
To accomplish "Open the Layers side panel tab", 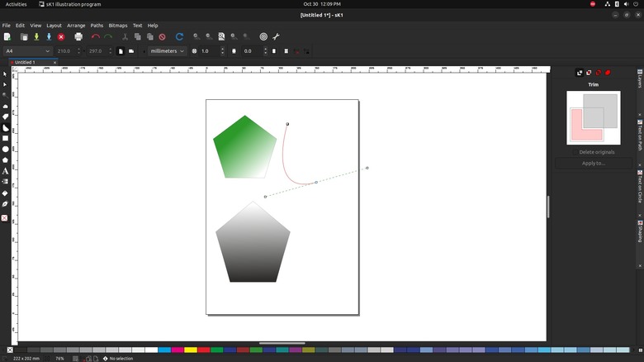I will (x=640, y=79).
